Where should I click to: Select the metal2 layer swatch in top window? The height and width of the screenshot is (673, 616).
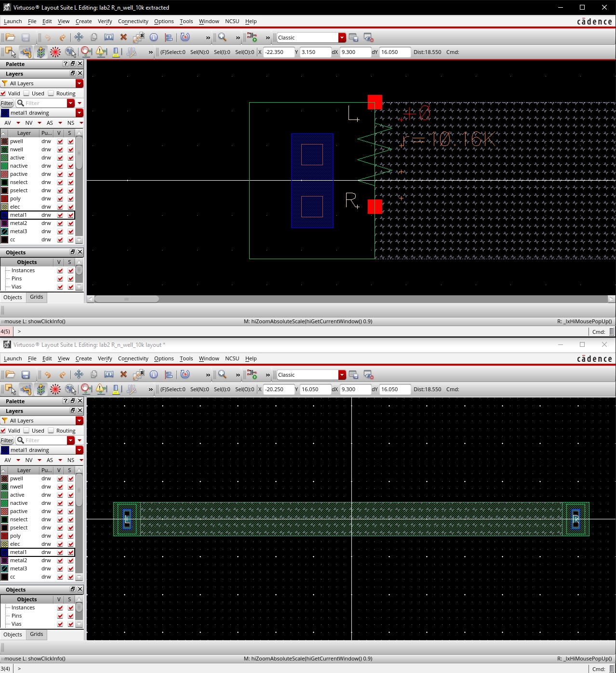[x=5, y=224]
